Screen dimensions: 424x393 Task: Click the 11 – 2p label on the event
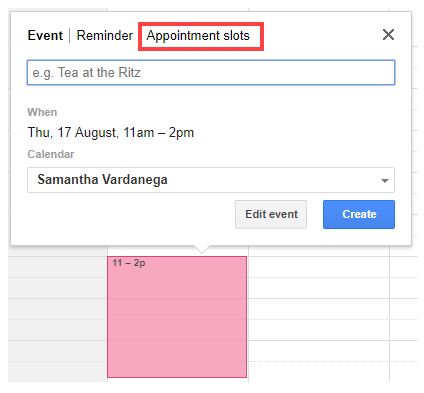129,263
